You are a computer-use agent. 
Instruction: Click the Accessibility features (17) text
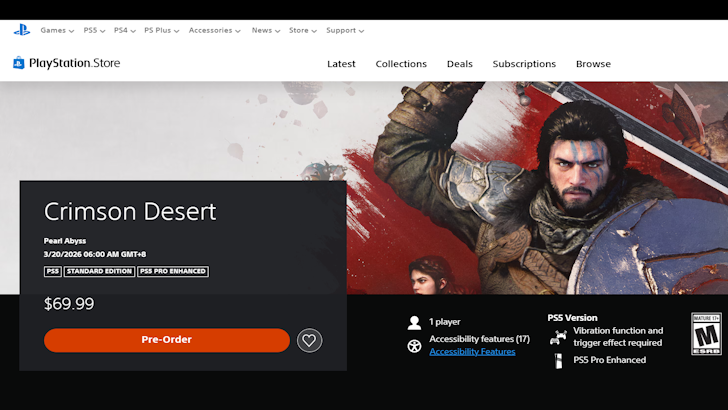[x=479, y=339]
